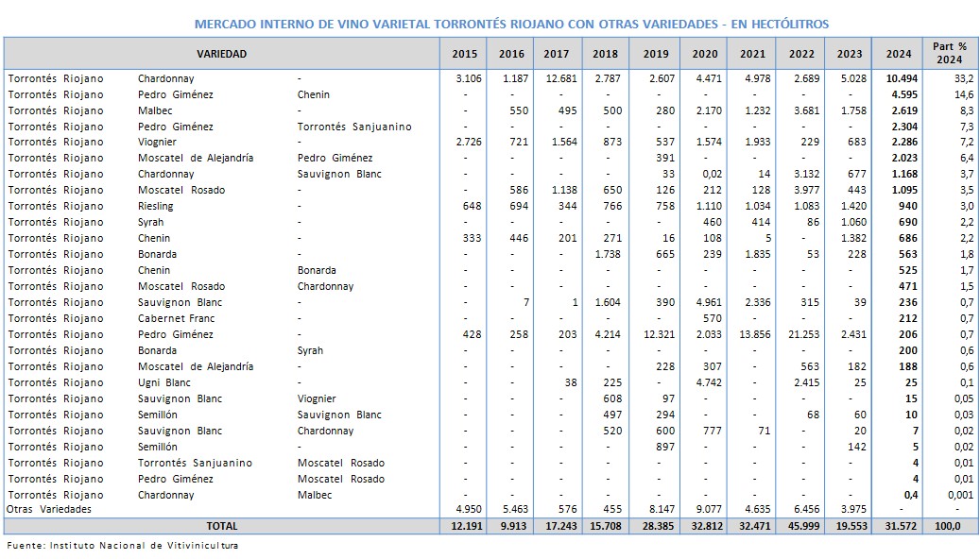Viewport: 980px width, 559px height.
Task: Click the Cabernet Franc variety cell
Action: 176,318
